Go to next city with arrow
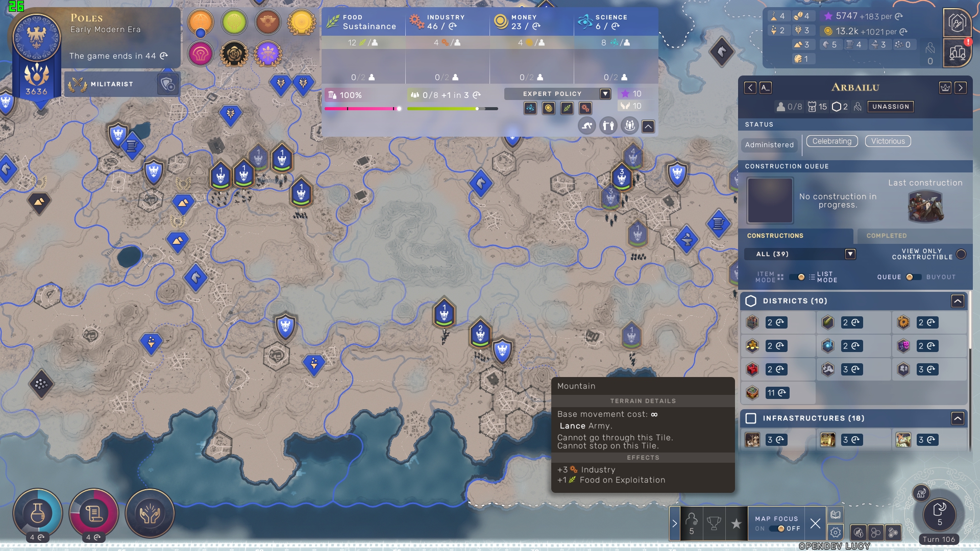 coord(961,88)
